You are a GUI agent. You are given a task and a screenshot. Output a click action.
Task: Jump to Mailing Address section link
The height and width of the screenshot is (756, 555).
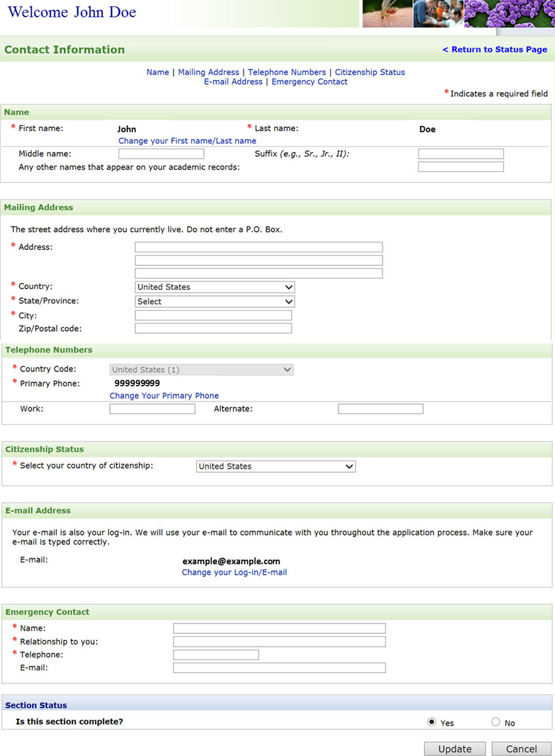[x=208, y=72]
